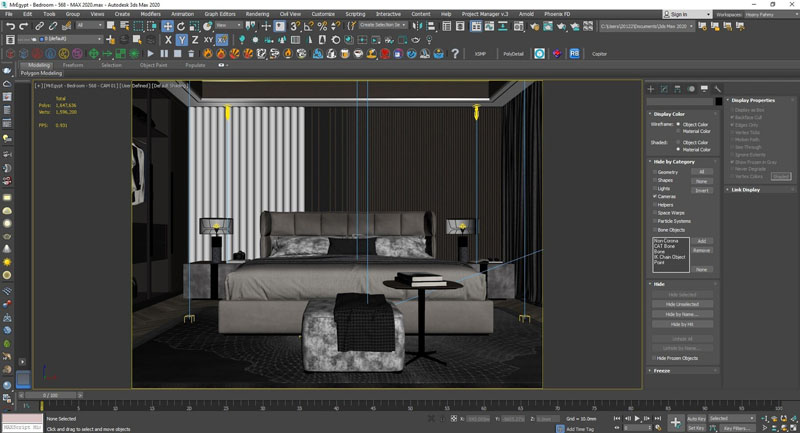The width and height of the screenshot is (800, 433).
Task: Collapse the Hide by Category rollout
Action: [x=672, y=161]
